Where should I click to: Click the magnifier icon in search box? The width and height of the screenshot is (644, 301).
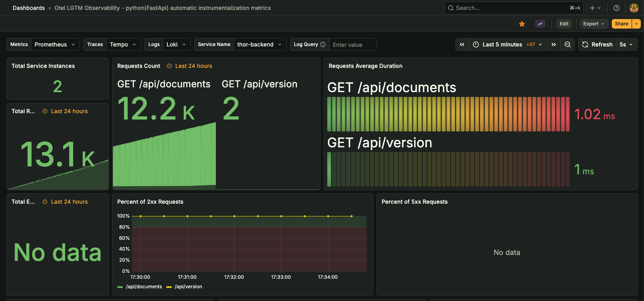[451, 8]
